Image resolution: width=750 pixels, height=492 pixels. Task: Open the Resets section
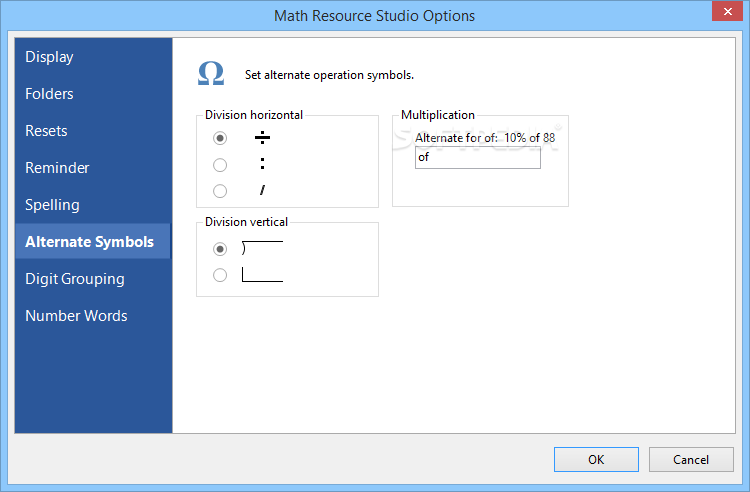pyautogui.click(x=93, y=131)
